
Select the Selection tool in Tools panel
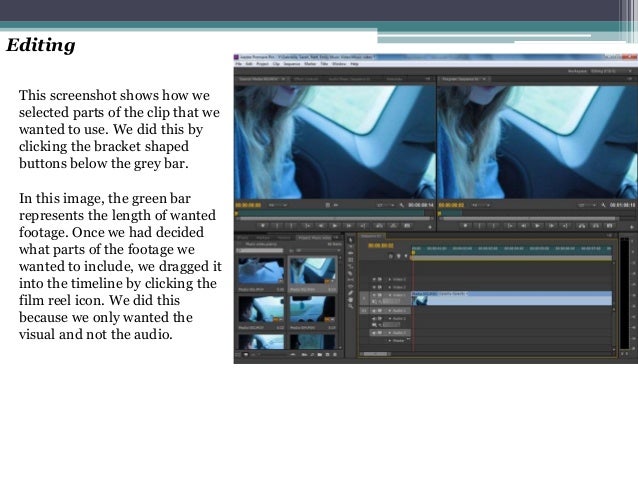pyautogui.click(x=351, y=240)
